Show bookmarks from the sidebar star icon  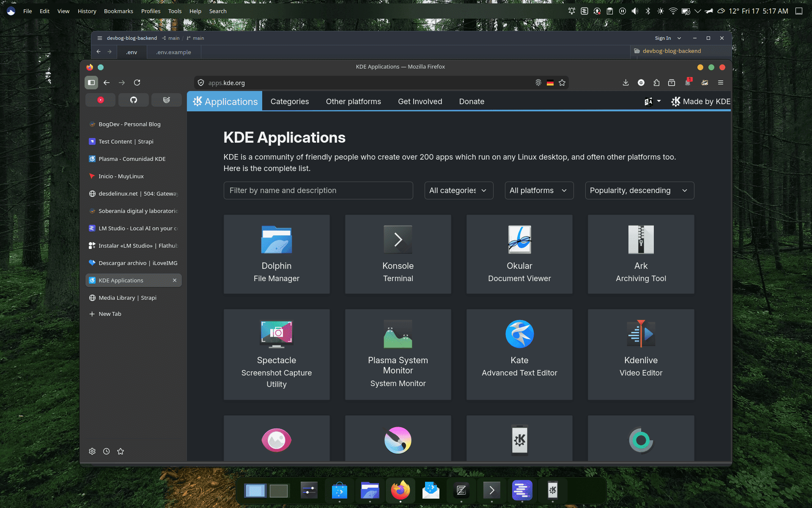pos(121,451)
